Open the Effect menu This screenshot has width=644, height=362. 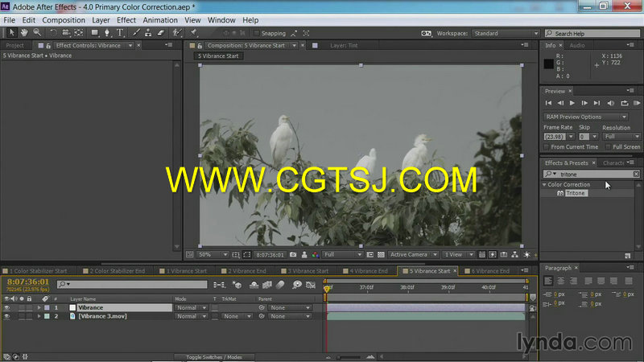tap(126, 20)
